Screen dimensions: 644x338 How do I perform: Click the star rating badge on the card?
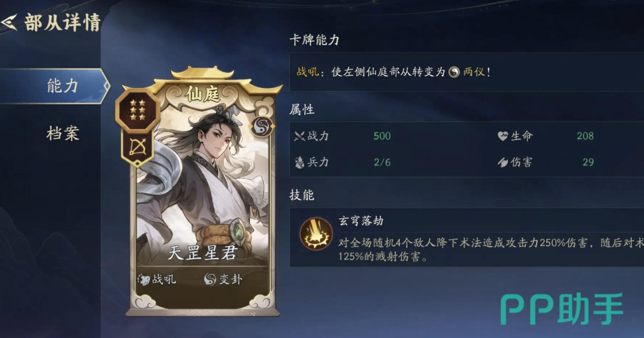[x=138, y=110]
